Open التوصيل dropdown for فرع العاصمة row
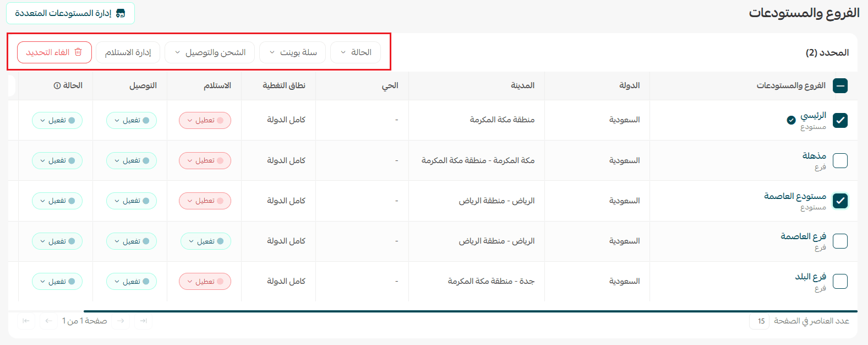The width and height of the screenshot is (868, 345). tap(132, 241)
